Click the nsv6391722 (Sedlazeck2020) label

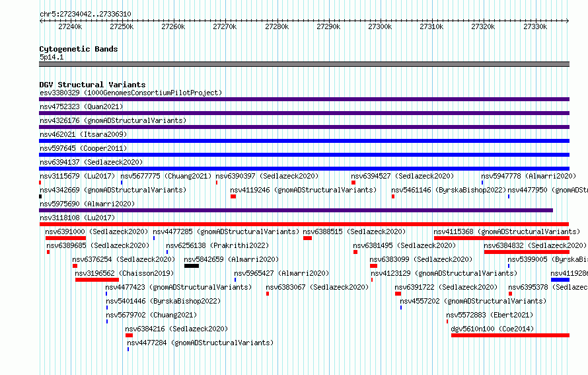[x=446, y=287]
